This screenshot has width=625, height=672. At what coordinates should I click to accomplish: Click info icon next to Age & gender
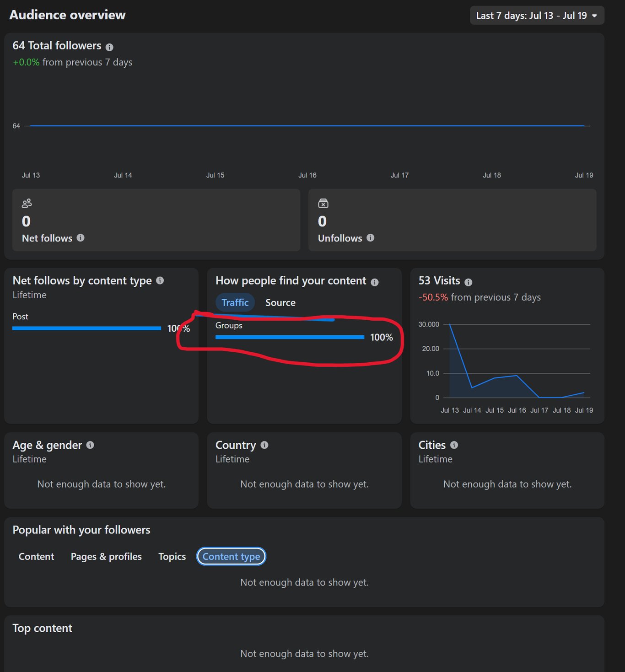coord(90,445)
